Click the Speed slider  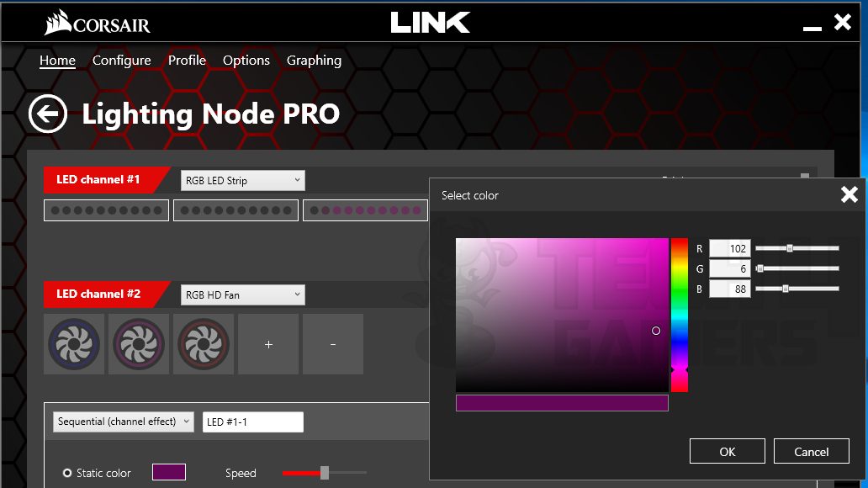point(325,473)
